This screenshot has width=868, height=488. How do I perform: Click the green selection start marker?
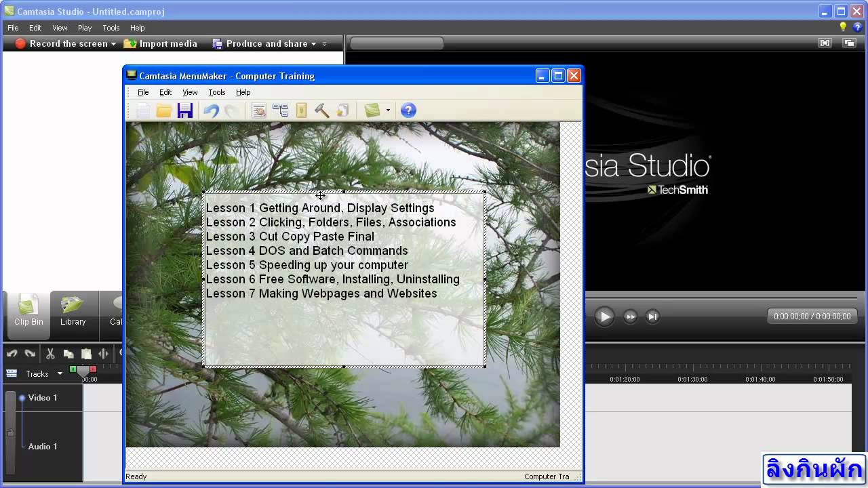tap(73, 369)
